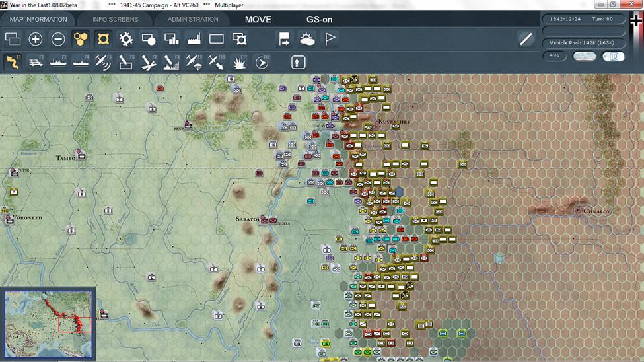Click the Kuybyshev city label

pos(394,122)
